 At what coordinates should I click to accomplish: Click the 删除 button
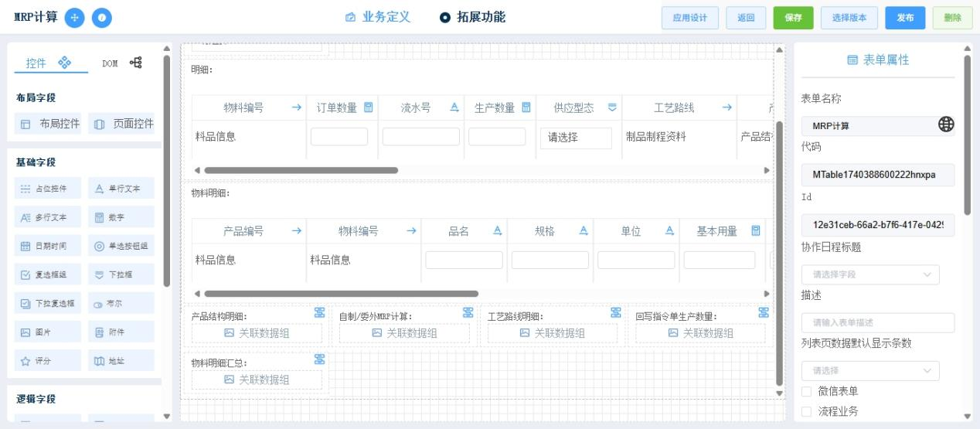tap(952, 18)
